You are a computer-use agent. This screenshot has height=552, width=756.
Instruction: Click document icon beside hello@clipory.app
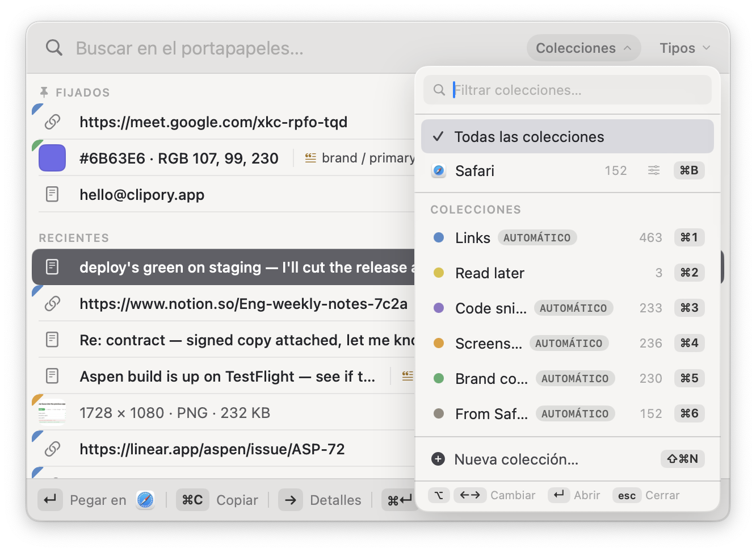(x=52, y=194)
